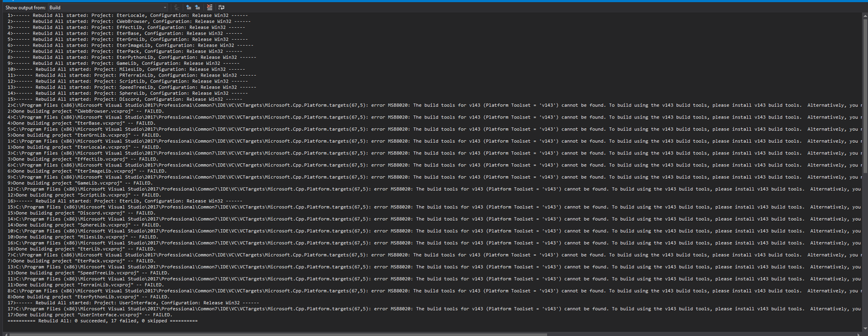Select the 'Rebuild All started: Project: MilesLib' line
868x336 pixels.
[x=127, y=68]
